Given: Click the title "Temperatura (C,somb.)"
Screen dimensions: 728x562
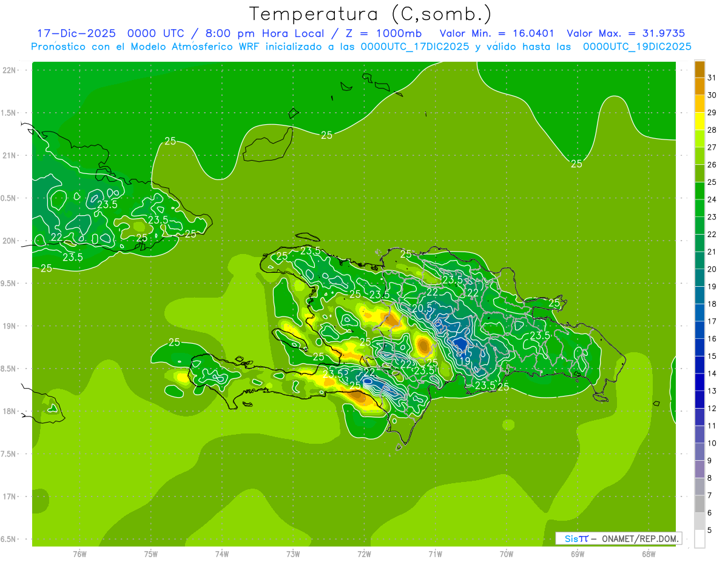Looking at the screenshot, I should [371, 14].
